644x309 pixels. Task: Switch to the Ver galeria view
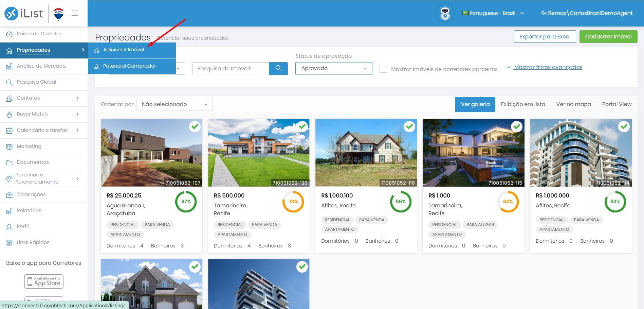tap(475, 104)
